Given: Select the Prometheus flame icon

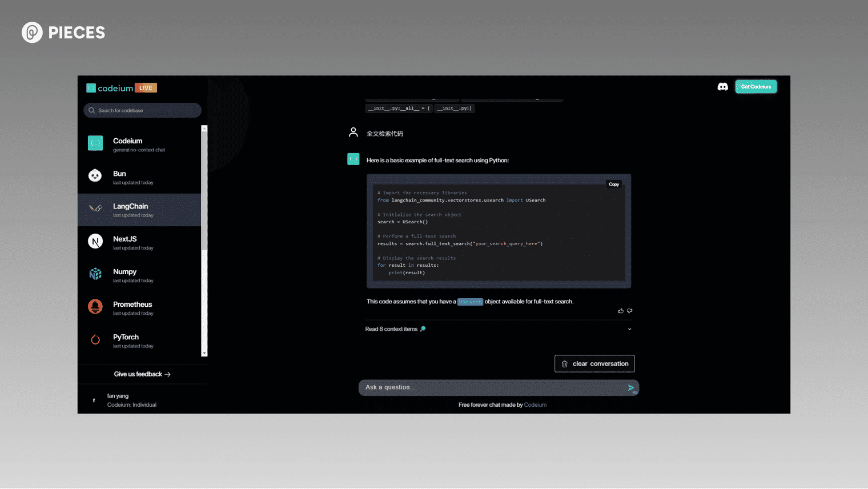Looking at the screenshot, I should [x=95, y=307].
